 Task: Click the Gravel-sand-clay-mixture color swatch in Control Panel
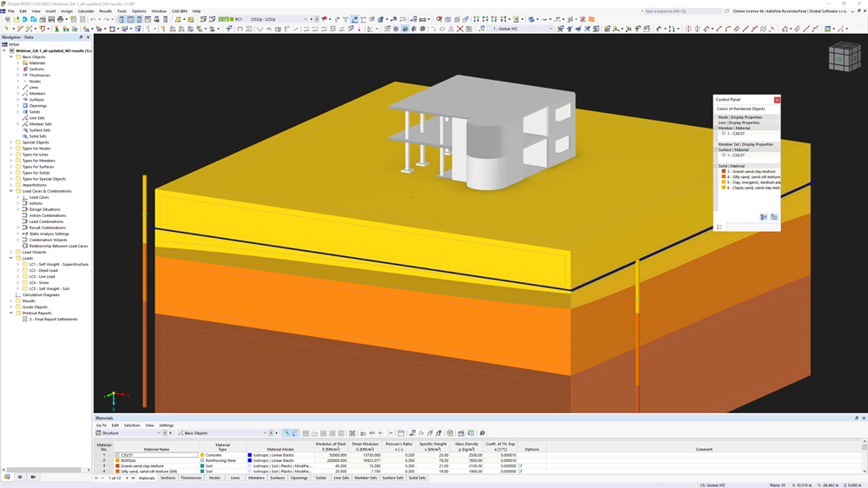click(x=724, y=172)
